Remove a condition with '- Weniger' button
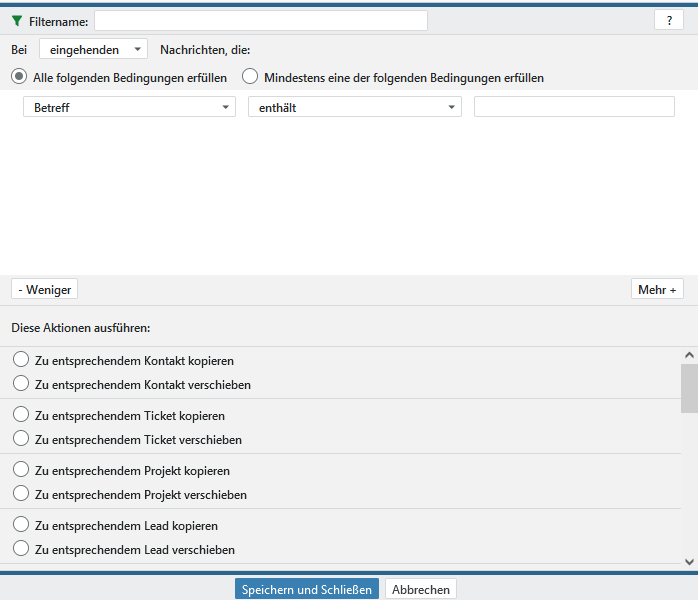 [x=44, y=289]
